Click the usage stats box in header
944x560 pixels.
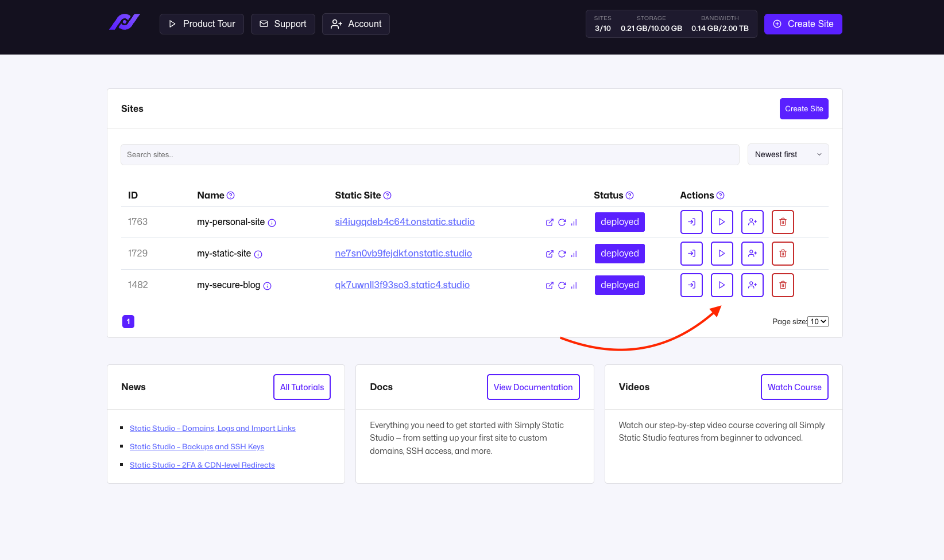pos(671,24)
